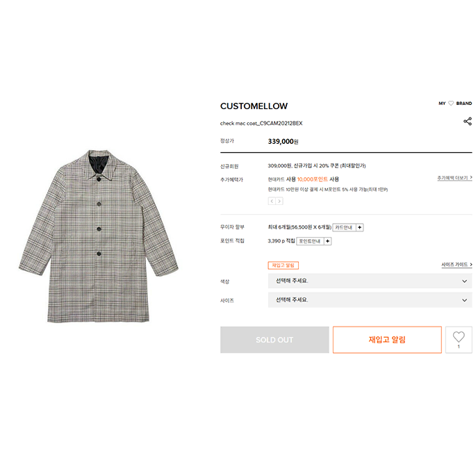Click the chevron arrow of the color dropdown
Image resolution: width=476 pixels, height=476 pixels.
pos(464,281)
